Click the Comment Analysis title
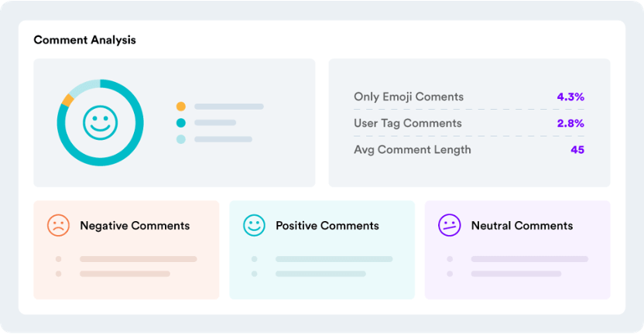644x334 pixels. [x=84, y=39]
